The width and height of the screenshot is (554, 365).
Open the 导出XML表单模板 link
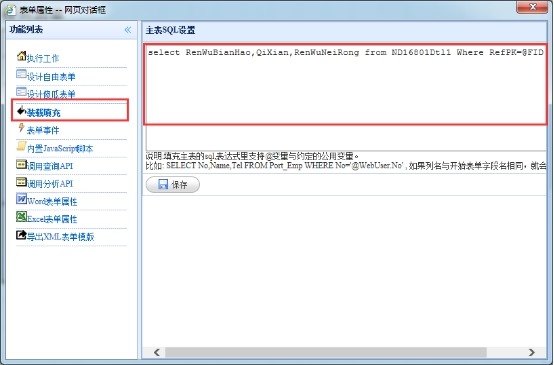coord(60,237)
